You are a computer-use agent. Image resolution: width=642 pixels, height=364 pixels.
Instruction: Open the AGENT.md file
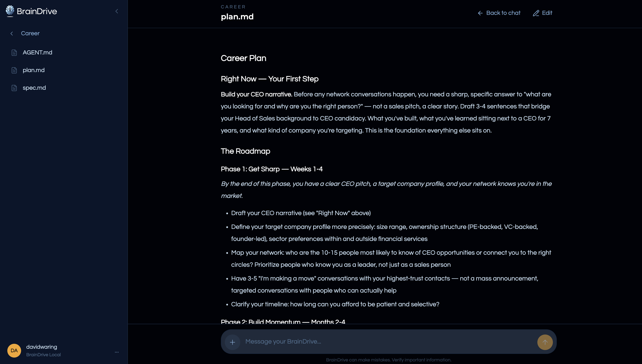coord(37,52)
